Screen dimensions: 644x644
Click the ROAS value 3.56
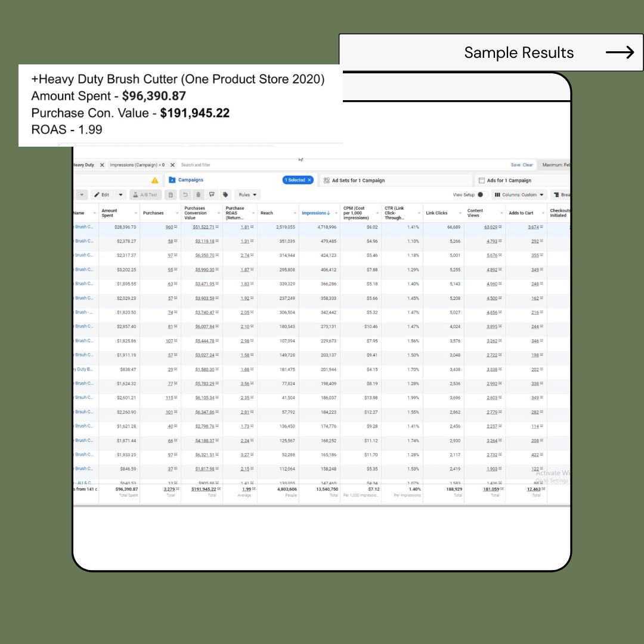(245, 383)
